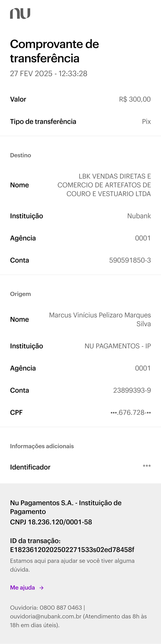This screenshot has height=644, width=161.
Task: Click the Nu logo at top
Action: [20, 14]
